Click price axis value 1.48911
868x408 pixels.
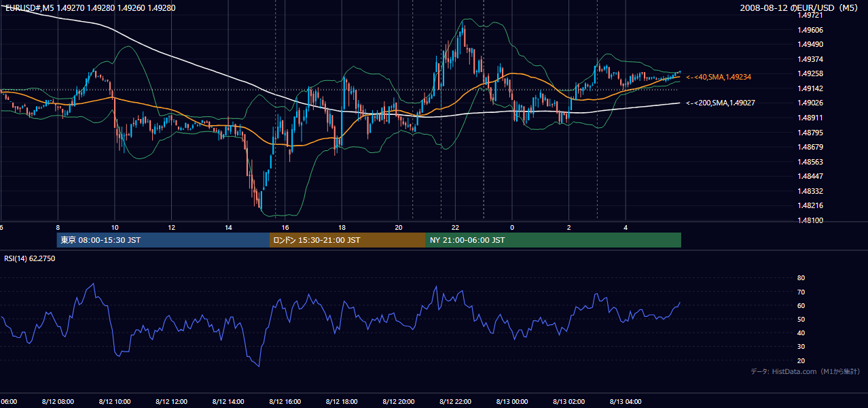point(810,118)
